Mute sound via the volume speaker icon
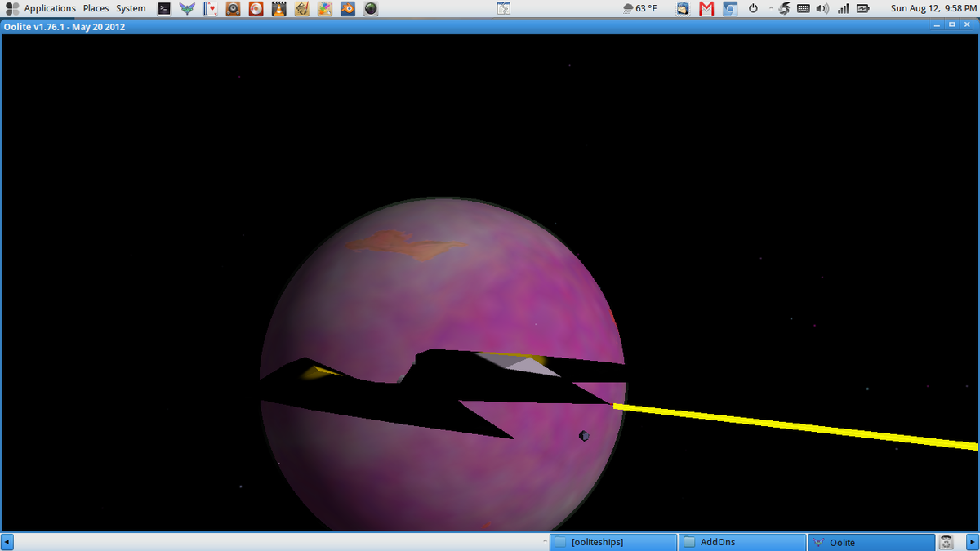This screenshot has width=980, height=551. 822,9
